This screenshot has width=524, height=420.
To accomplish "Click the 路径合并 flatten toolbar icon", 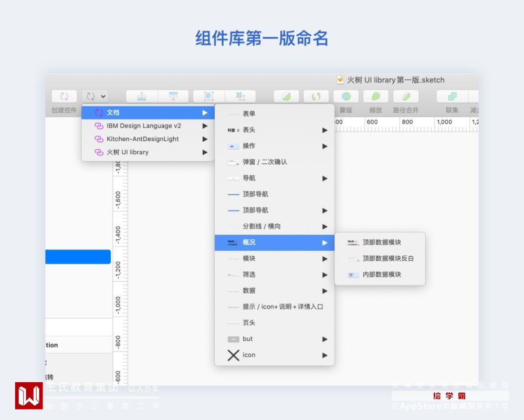I will (x=406, y=97).
